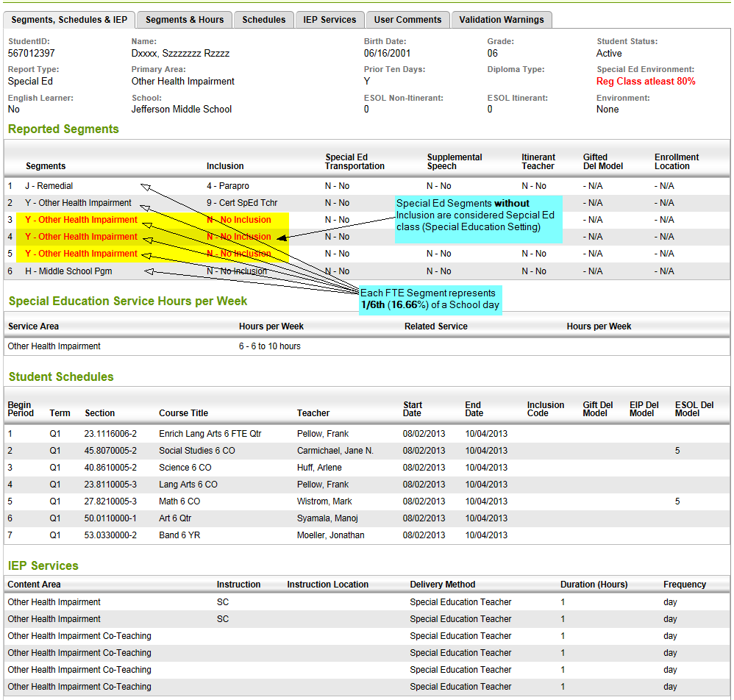This screenshot has height=700, width=734.
Task: Click the Supplemental Speech column header
Action: 454,162
